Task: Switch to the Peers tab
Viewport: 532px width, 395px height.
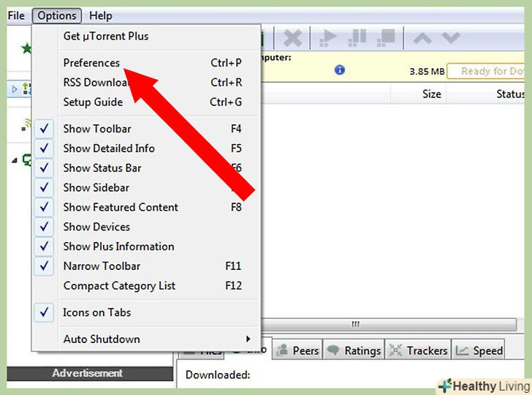Action: pos(297,350)
